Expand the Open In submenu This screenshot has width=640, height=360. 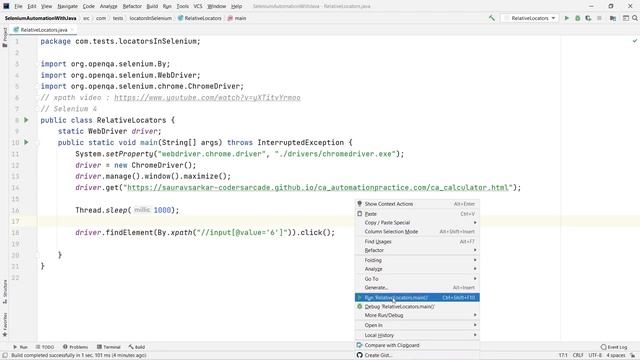point(417,325)
